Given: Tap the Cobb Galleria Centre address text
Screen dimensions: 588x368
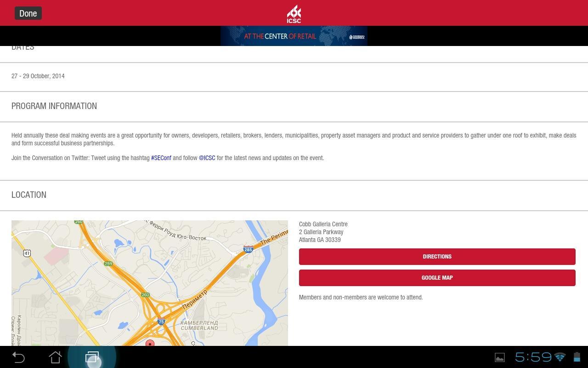Looking at the screenshot, I should click(x=323, y=232).
